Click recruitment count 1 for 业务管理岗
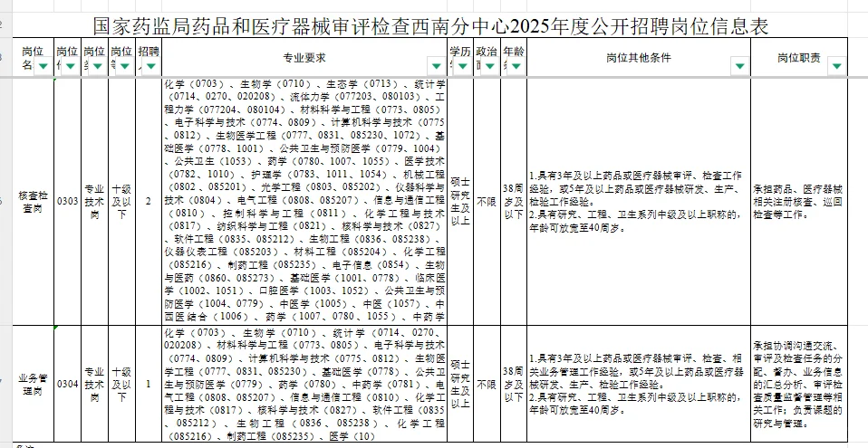Viewport: 868px width, 448px height. 149,384
